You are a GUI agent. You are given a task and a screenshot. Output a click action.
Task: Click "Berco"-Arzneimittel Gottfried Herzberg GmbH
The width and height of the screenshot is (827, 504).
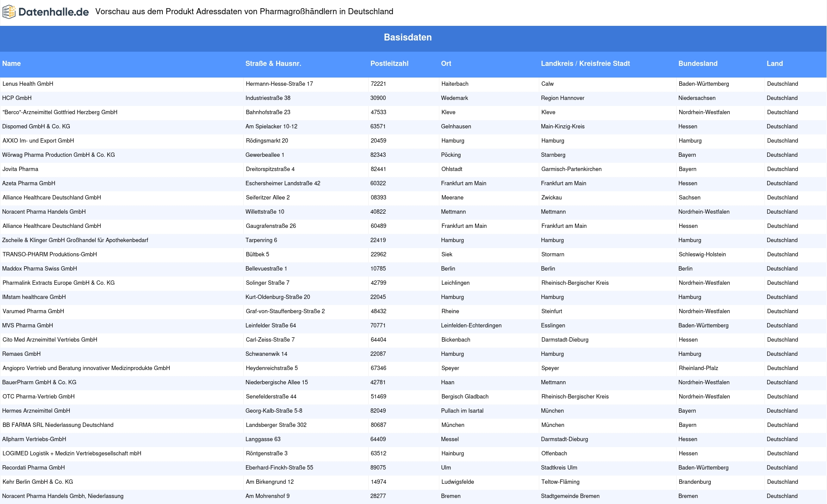tap(60, 112)
